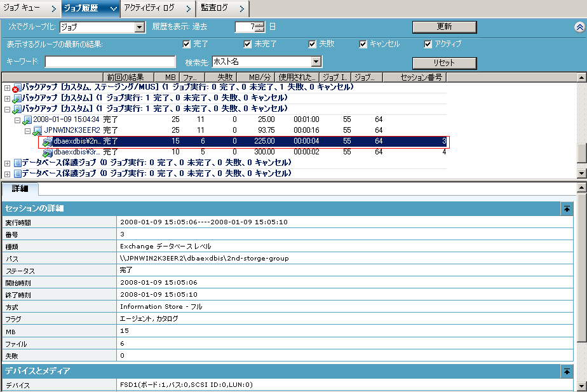The height and width of the screenshot is (392, 587).
Task: Click the failed backup job icon
Action: 17,88
